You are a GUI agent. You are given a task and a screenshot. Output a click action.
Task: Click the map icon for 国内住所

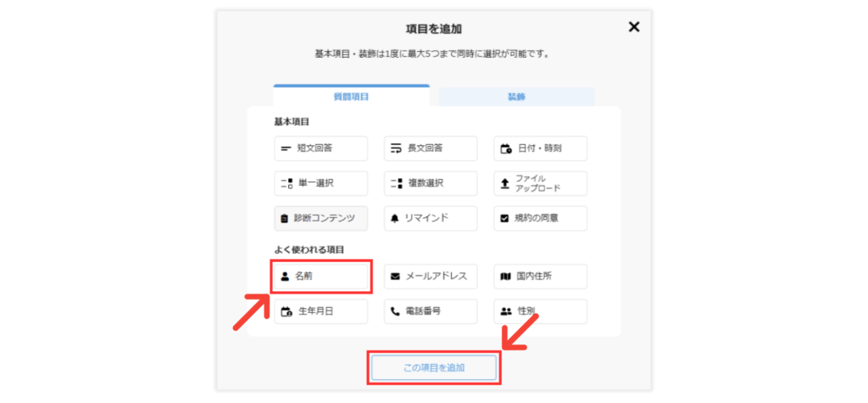coord(506,277)
